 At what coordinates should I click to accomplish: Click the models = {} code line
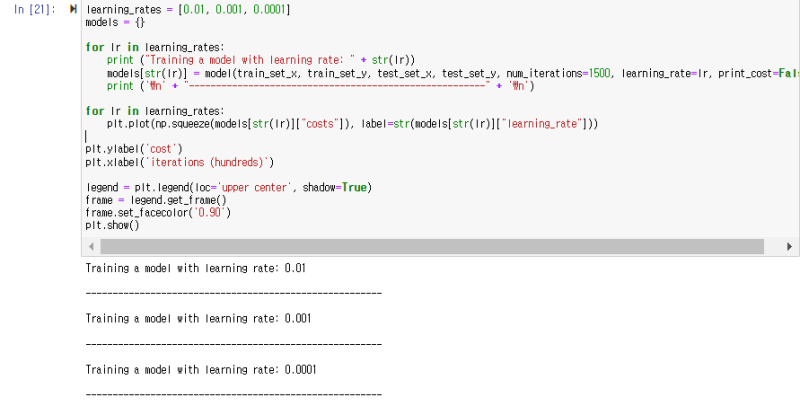(115, 22)
